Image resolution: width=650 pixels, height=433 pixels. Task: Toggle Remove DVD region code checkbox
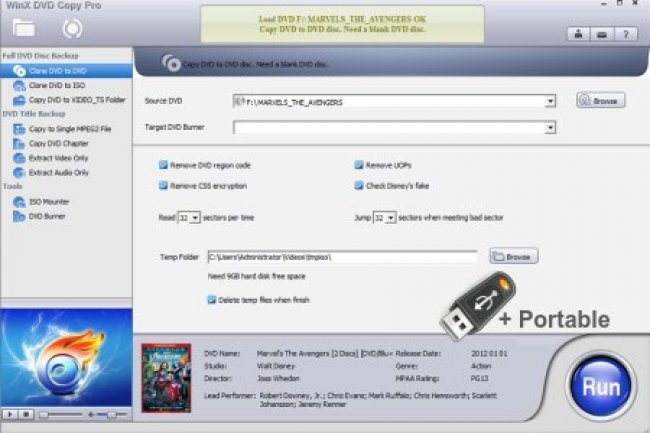[x=163, y=164]
